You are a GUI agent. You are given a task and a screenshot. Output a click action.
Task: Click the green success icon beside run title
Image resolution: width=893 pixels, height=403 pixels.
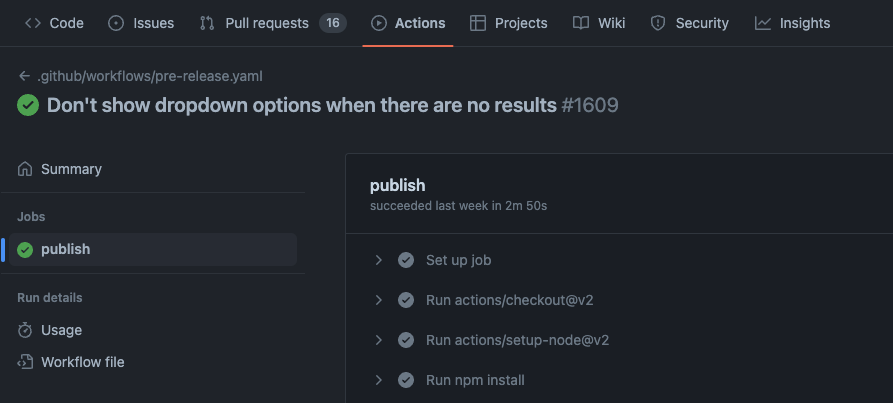tap(28, 105)
